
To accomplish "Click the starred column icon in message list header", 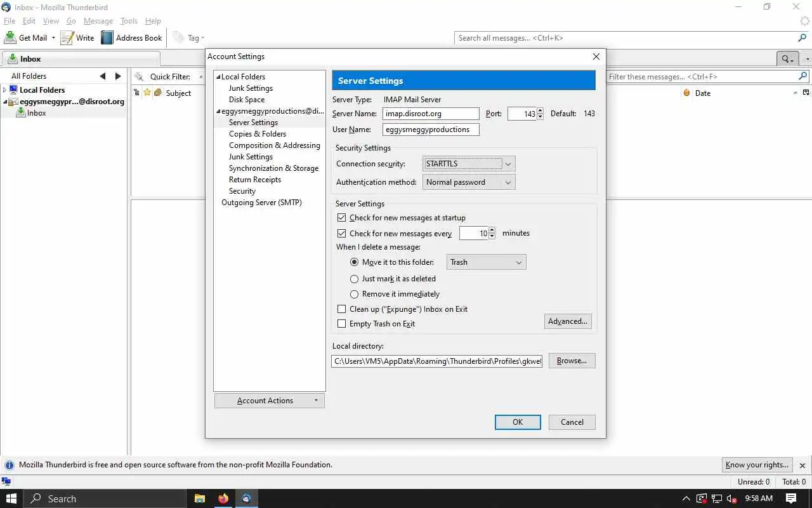I will pos(147,93).
